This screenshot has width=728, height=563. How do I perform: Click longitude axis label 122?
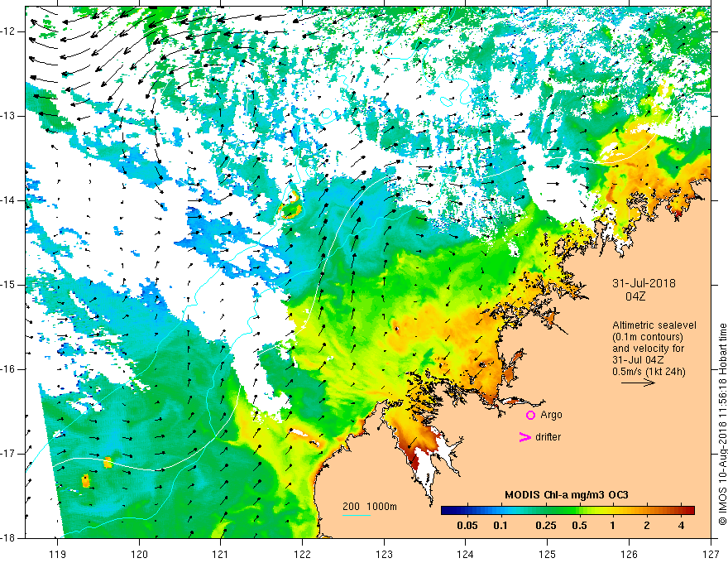tap(302, 554)
